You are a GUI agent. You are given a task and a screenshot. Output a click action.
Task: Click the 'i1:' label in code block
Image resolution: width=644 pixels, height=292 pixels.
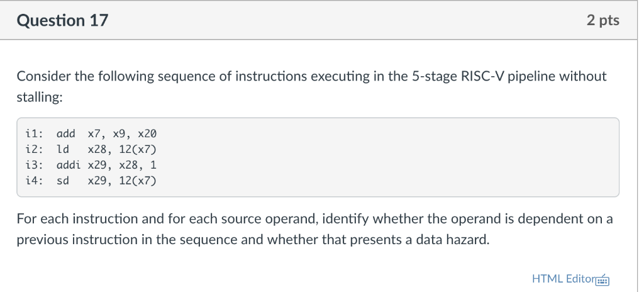click(33, 133)
